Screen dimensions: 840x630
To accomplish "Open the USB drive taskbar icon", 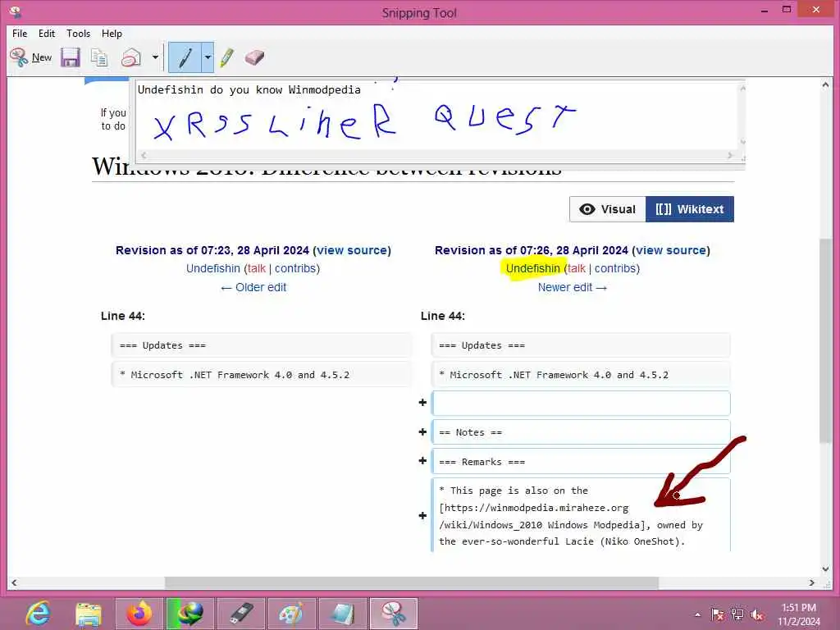I will coord(241,614).
